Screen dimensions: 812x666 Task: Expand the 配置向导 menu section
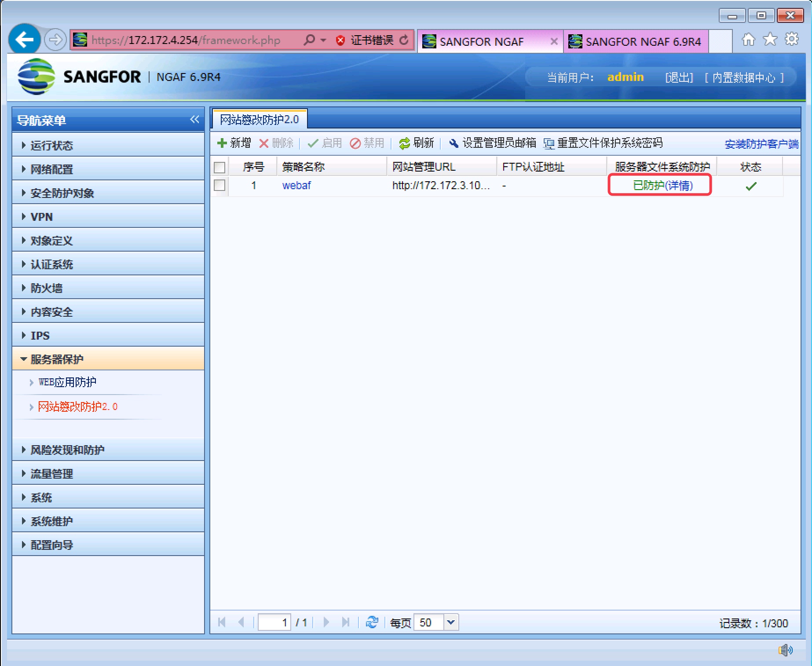(108, 545)
